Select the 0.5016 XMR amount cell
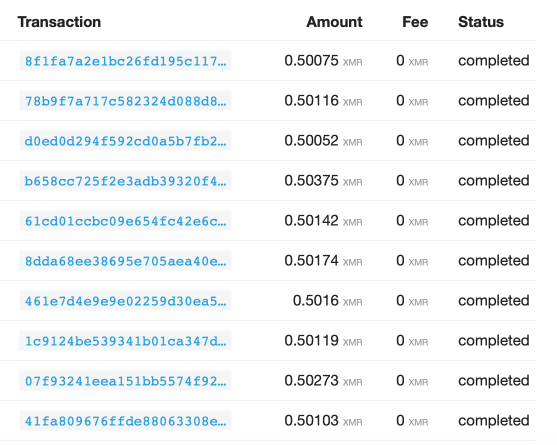This screenshot has width=557, height=445. pyautogui.click(x=328, y=301)
